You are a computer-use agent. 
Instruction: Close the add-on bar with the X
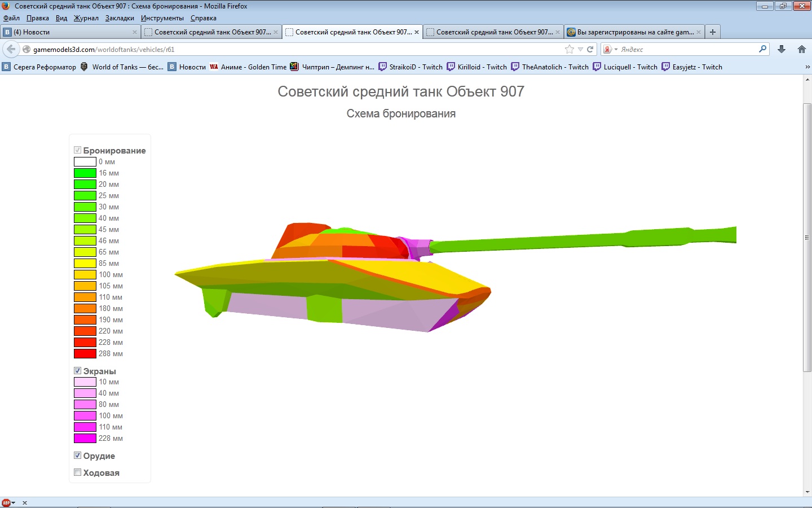25,502
